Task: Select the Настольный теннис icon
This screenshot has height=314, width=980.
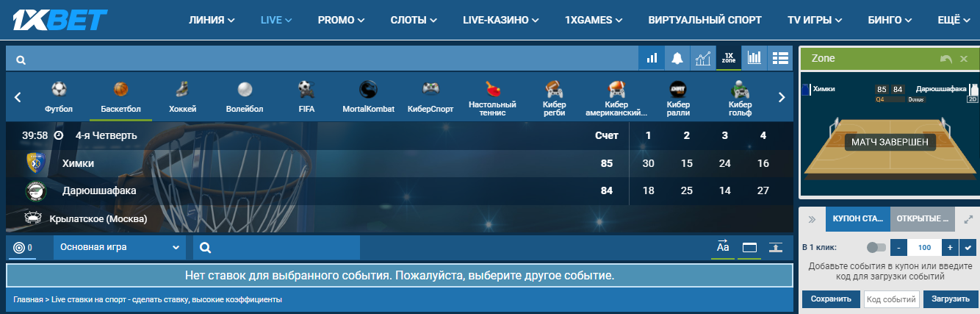Action: point(492,88)
